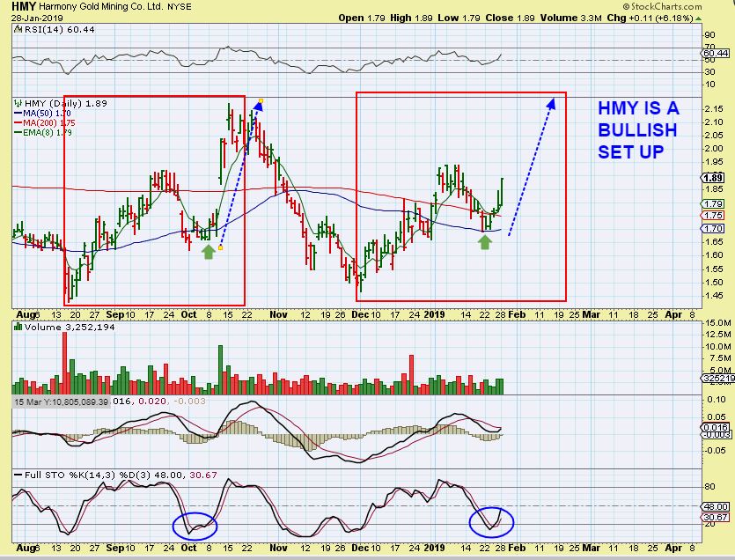Click the volume bars icon beside Volume label
This screenshot has height=560, width=735.
point(18,327)
